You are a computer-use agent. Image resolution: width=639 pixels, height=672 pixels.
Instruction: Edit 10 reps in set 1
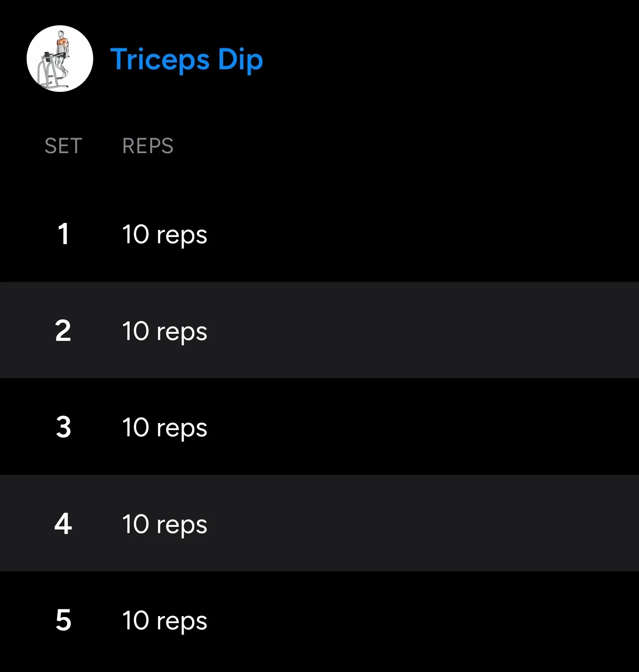tap(165, 235)
